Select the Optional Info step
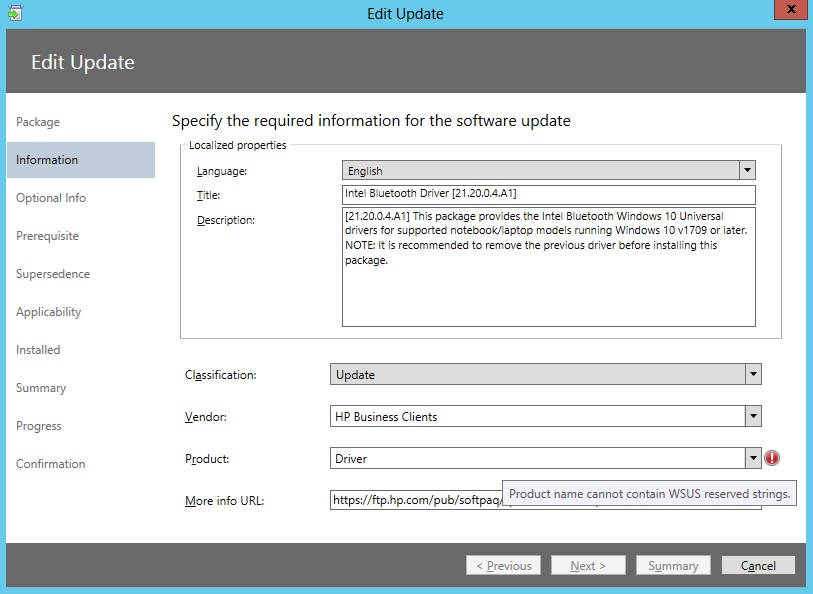Image resolution: width=813 pixels, height=594 pixels. point(51,198)
